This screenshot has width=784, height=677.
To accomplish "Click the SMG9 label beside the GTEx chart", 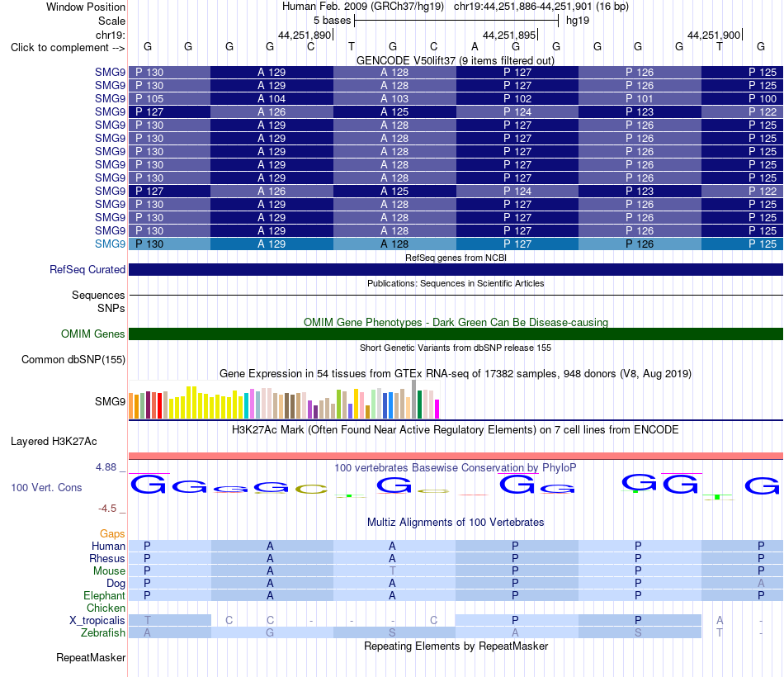I will (x=110, y=401).
